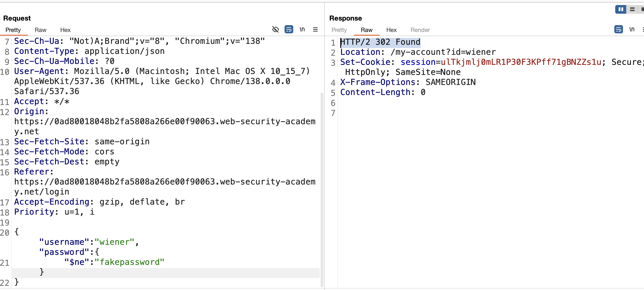
Task: Toggle hide non-printable characters in Request
Action: (x=275, y=29)
